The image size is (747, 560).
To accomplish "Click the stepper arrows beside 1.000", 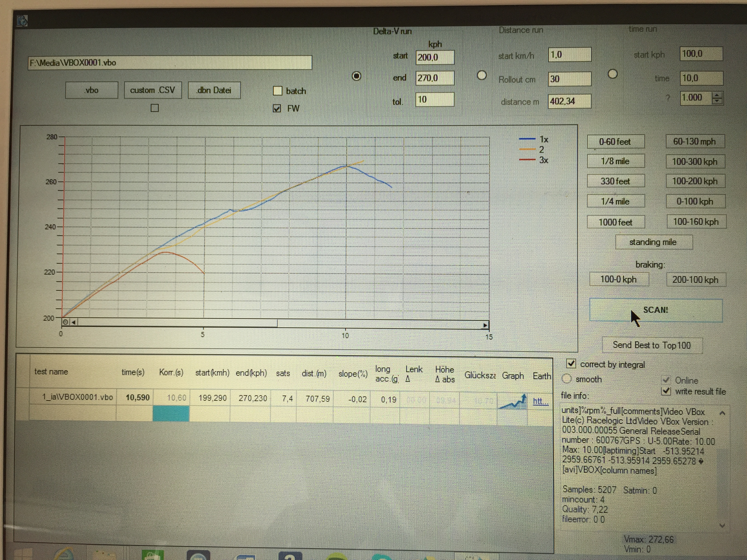I will pyautogui.click(x=717, y=98).
